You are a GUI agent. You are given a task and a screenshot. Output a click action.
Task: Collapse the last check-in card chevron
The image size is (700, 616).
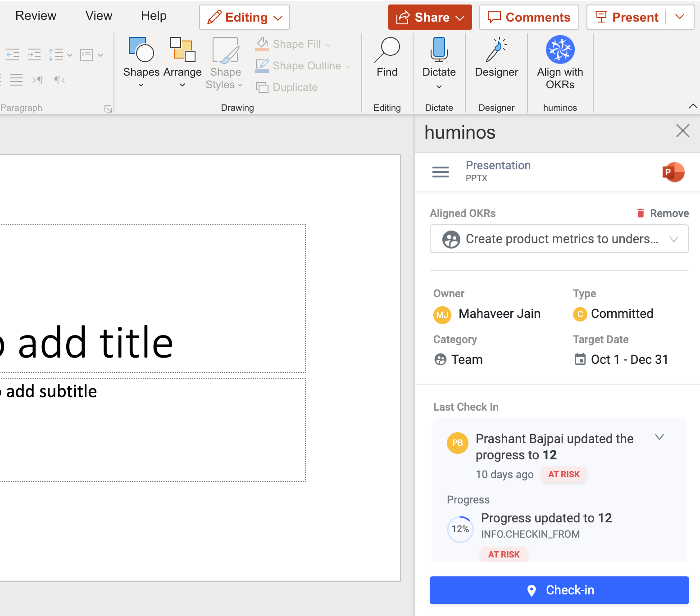(x=659, y=437)
